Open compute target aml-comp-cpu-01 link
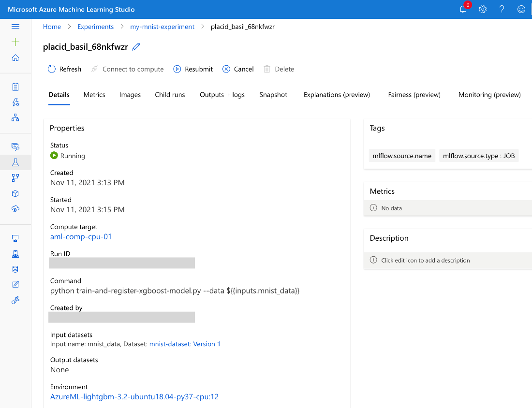This screenshot has width=532, height=408. point(81,237)
